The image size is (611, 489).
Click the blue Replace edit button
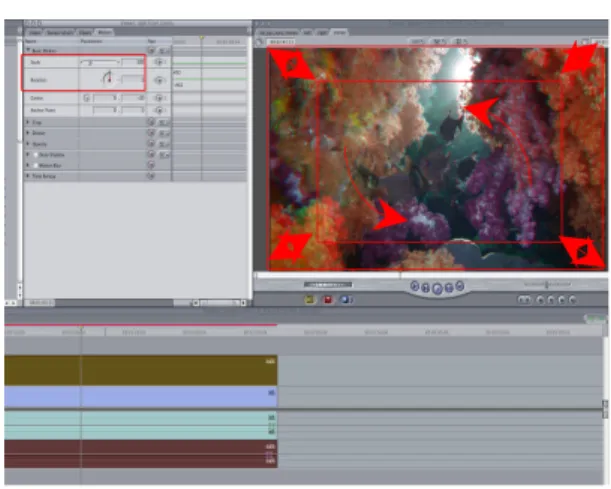(345, 300)
